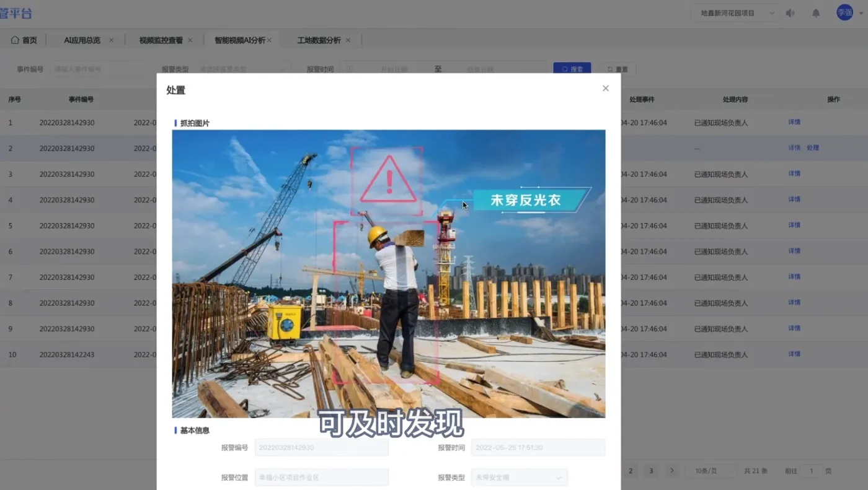The width and height of the screenshot is (868, 490).
Task: Open 详情 link in row 5
Action: (794, 225)
